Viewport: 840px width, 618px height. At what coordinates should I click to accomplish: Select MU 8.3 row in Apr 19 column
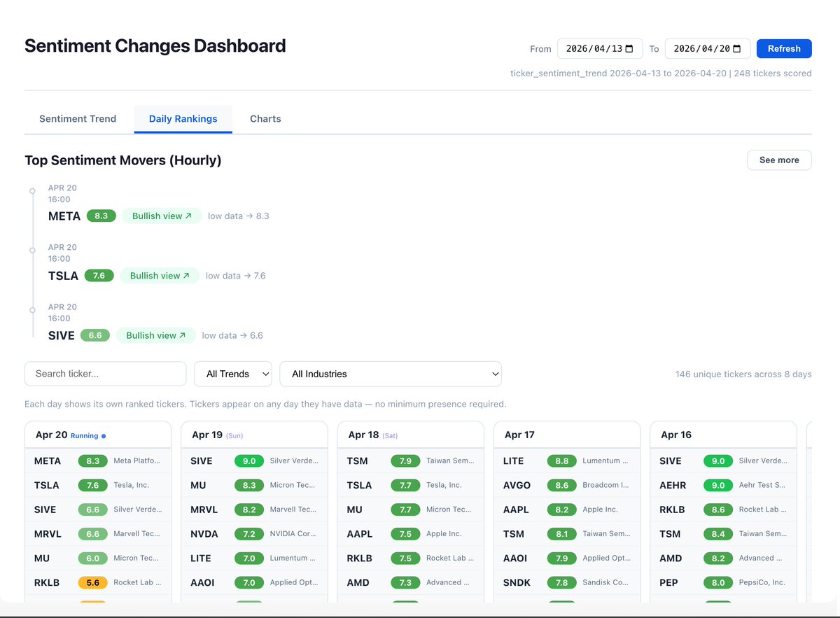254,485
